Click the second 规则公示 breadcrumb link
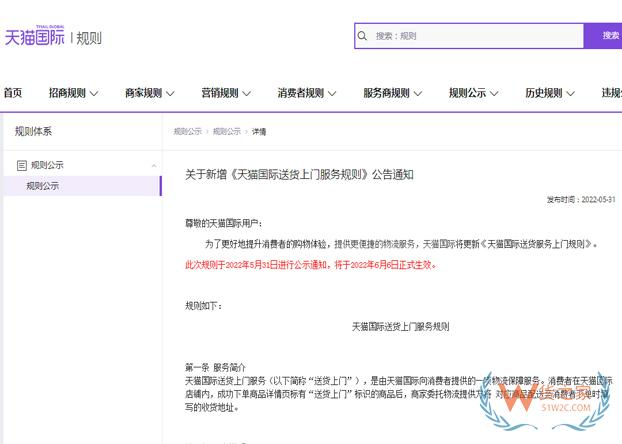Viewport: 622px width, 444px height. point(227,131)
